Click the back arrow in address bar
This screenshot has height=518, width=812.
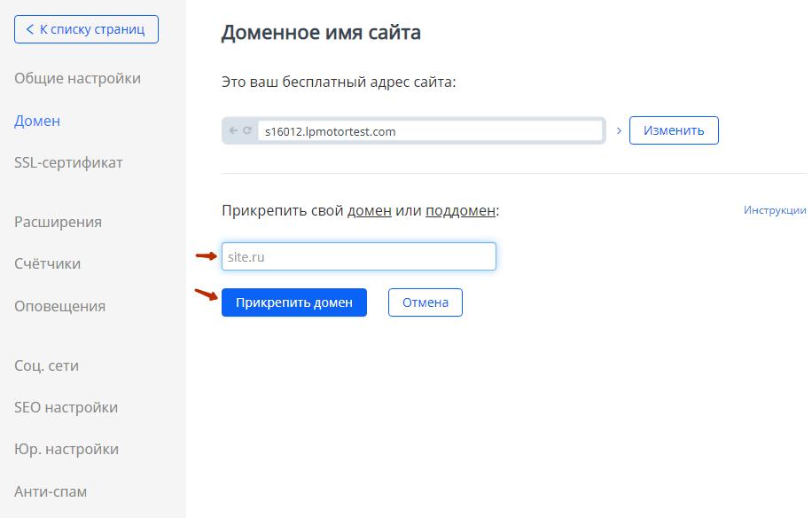(233, 130)
